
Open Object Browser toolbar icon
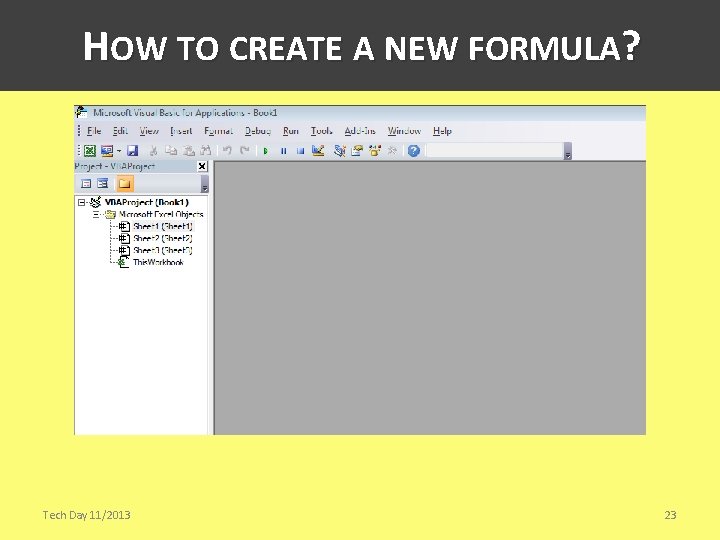375,151
